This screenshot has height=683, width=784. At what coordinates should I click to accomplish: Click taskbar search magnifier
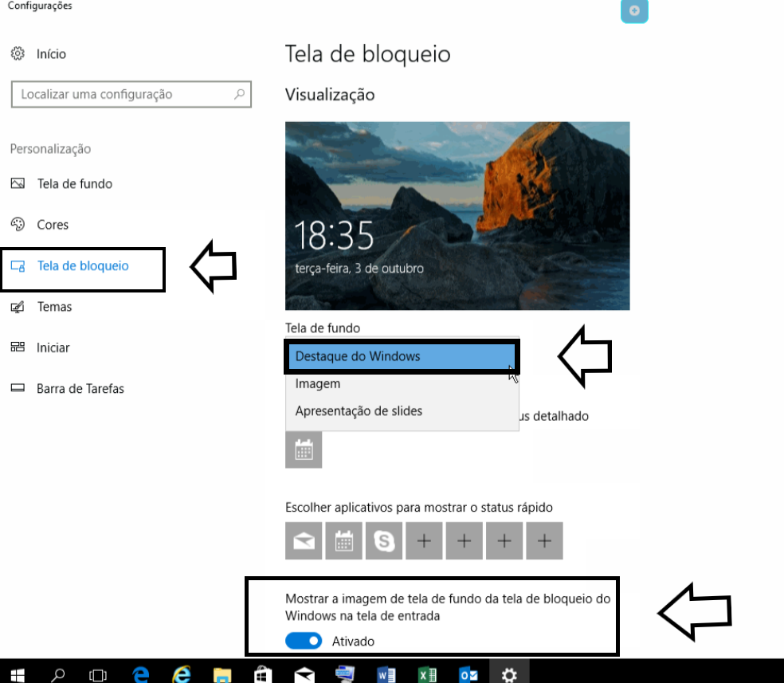pyautogui.click(x=58, y=675)
